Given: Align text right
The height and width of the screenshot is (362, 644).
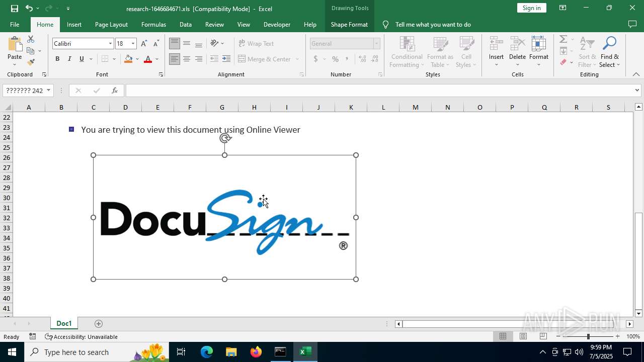Looking at the screenshot, I should (x=199, y=59).
